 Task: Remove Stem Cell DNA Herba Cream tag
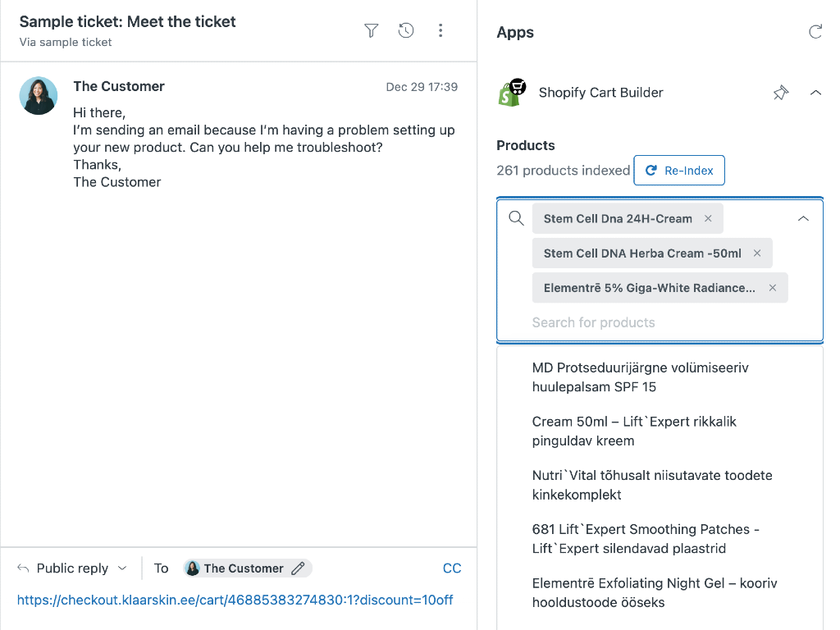point(757,253)
